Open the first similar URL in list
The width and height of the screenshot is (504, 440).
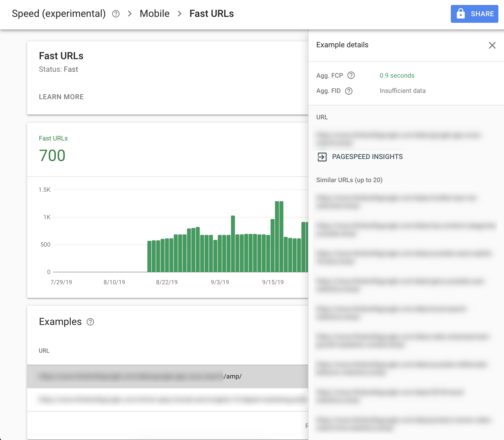[397, 202]
